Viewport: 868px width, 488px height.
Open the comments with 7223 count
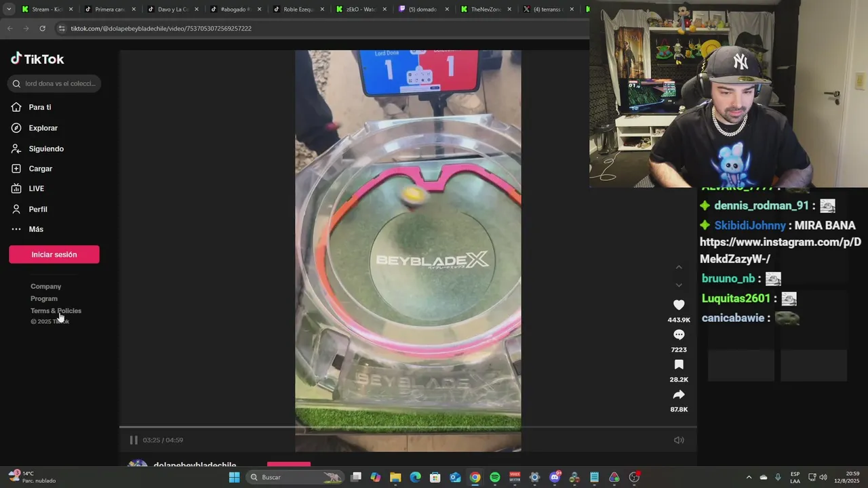[679, 335]
